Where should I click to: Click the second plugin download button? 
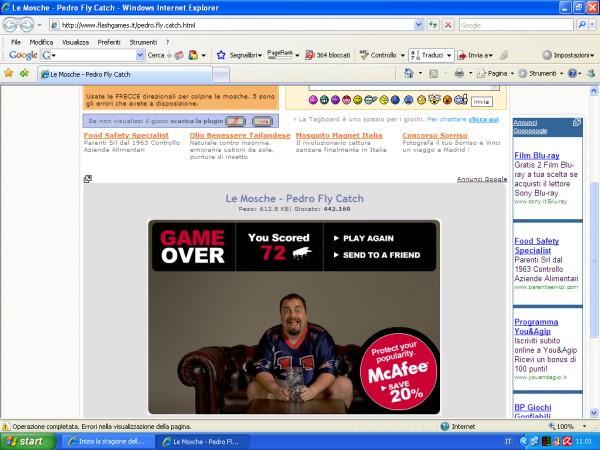click(x=262, y=121)
